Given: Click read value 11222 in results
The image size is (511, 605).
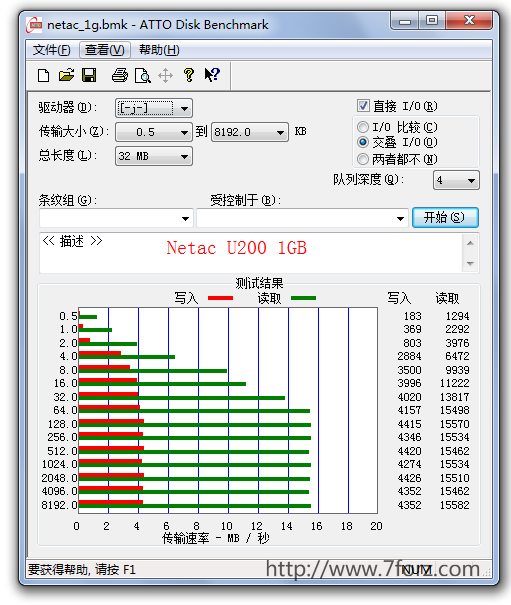Looking at the screenshot, I should [455, 383].
